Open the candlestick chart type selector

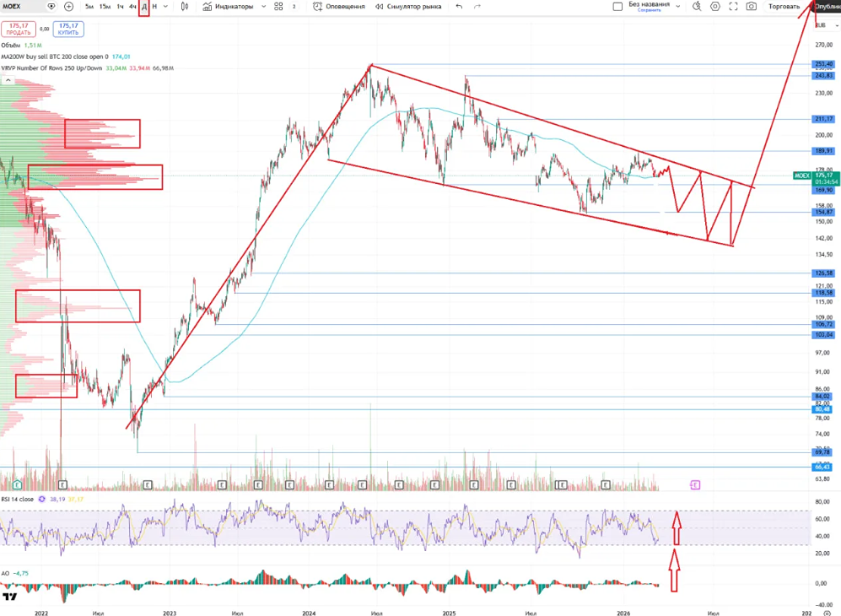point(185,7)
